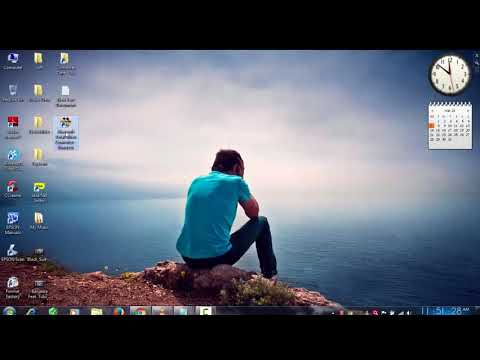This screenshot has width=480, height=360.
Task: Click the green checkmark taskbar icon
Action: point(53,311)
